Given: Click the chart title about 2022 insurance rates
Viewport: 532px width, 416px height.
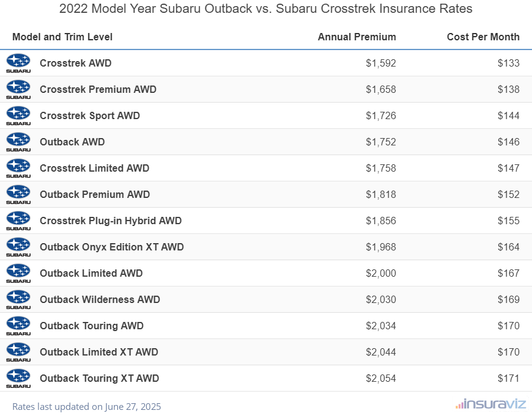Looking at the screenshot, I should (265, 9).
